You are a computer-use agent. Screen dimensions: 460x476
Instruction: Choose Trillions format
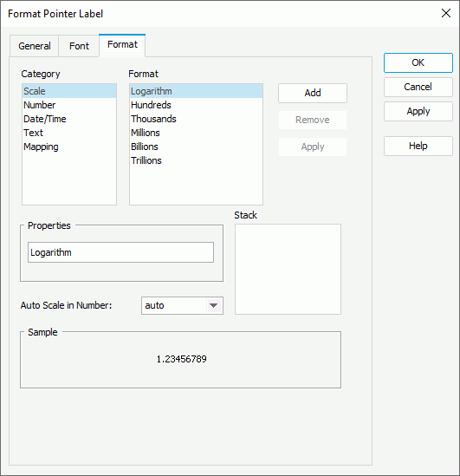[196, 160]
